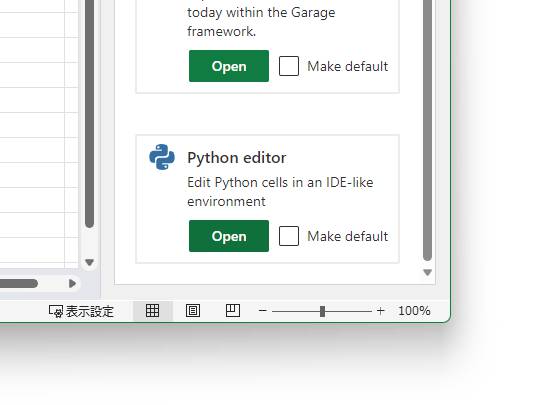This screenshot has height=405, width=540.
Task: Check Make default under Garage framework card
Action: tap(289, 66)
